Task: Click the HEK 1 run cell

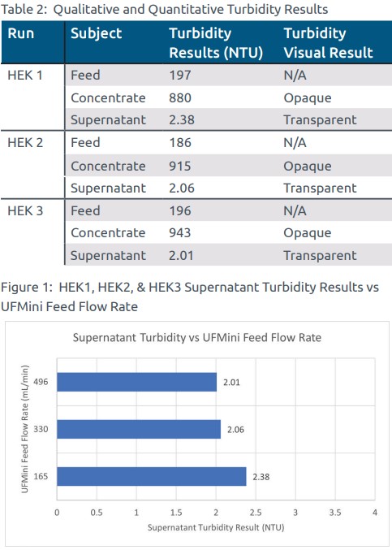Action: click(25, 75)
